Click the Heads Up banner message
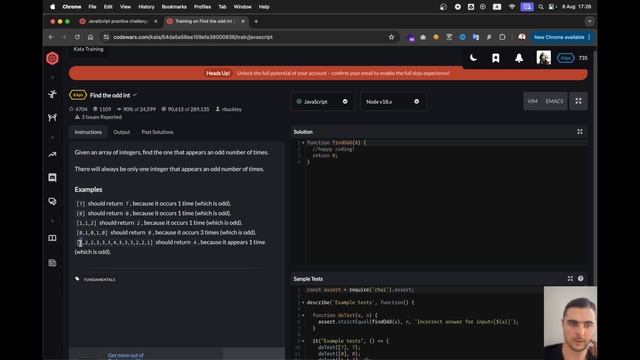640x360 pixels. coord(328,73)
